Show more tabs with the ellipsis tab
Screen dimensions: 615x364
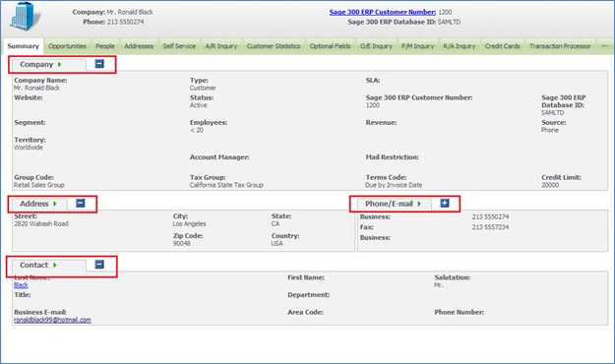point(605,46)
